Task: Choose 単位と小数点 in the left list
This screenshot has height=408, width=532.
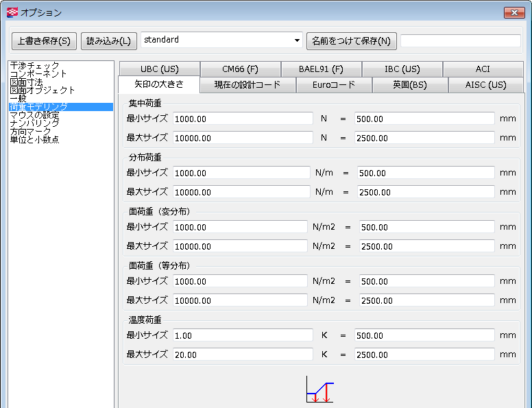Action: tap(35, 140)
